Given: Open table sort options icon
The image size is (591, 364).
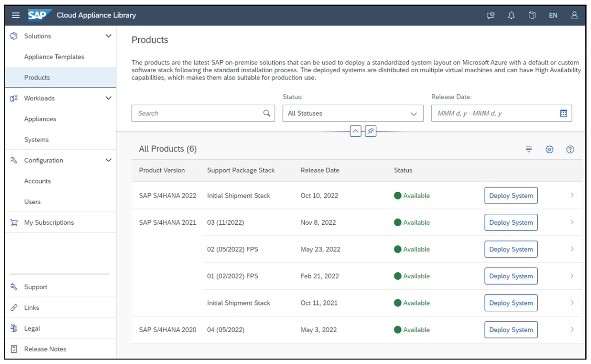Looking at the screenshot, I should (529, 149).
